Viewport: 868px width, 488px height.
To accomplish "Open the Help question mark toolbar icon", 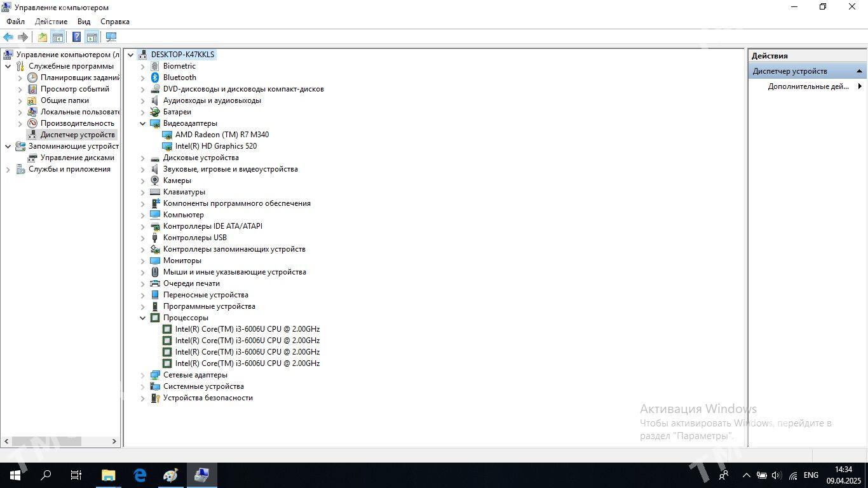I will 76,37.
